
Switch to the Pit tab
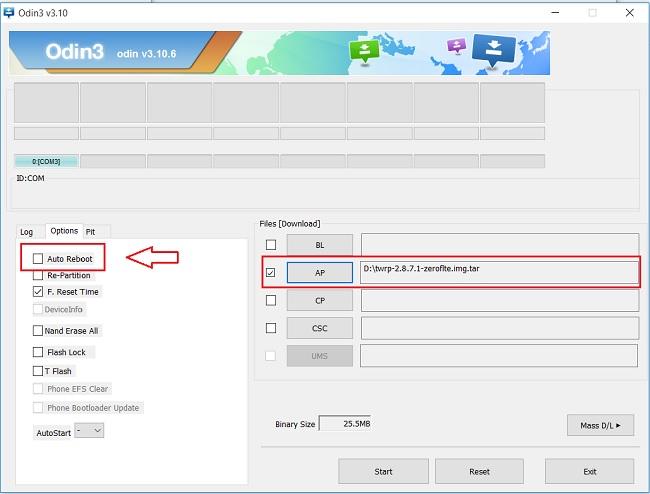(x=90, y=232)
